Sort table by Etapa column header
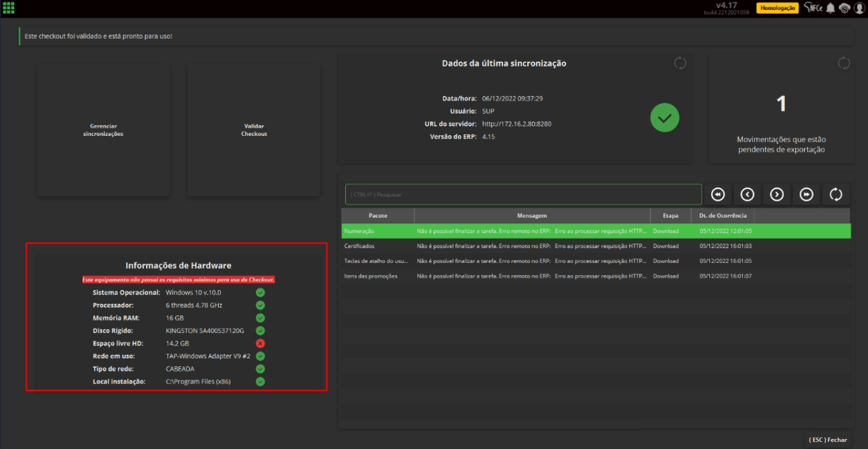The height and width of the screenshot is (449, 868). click(670, 215)
